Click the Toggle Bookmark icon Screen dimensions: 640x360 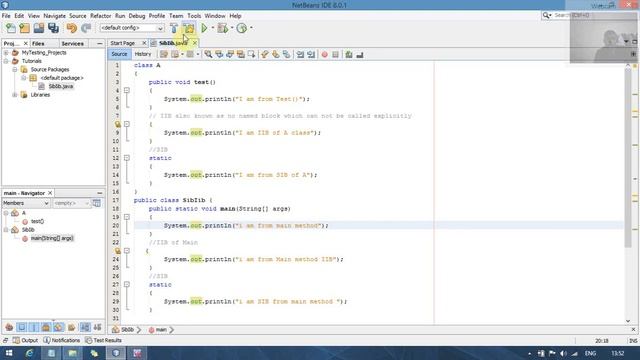[x=287, y=54]
